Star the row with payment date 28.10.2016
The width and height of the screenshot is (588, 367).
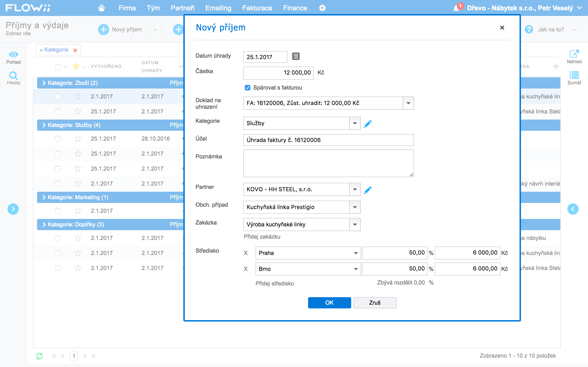pyautogui.click(x=78, y=139)
